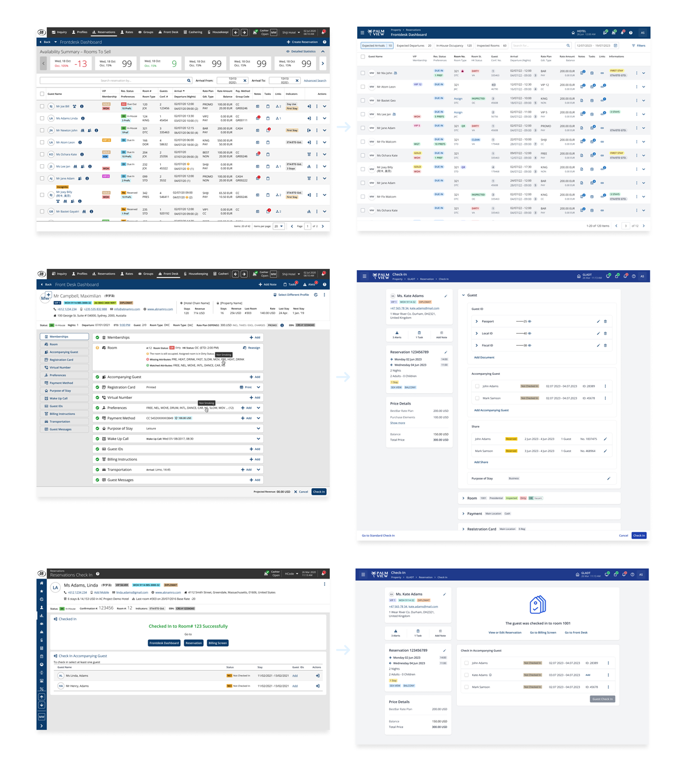
Task: Expand Purpose of Stay Leisure section chevron
Action: [258, 428]
